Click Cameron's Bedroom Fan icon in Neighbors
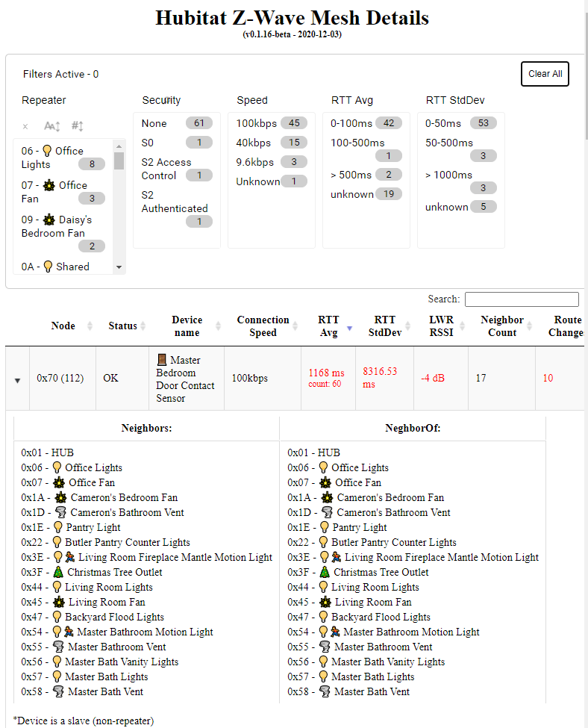Screen dimensions: 588x728 (60, 497)
